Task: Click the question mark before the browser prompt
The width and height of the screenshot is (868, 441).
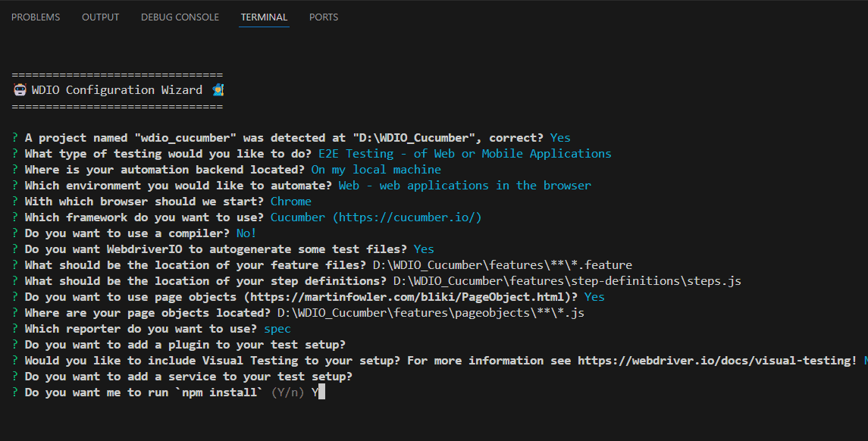Action: click(x=14, y=201)
